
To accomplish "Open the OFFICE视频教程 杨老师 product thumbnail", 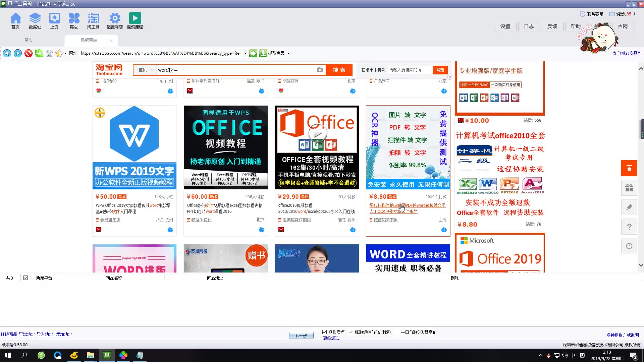I will [226, 147].
